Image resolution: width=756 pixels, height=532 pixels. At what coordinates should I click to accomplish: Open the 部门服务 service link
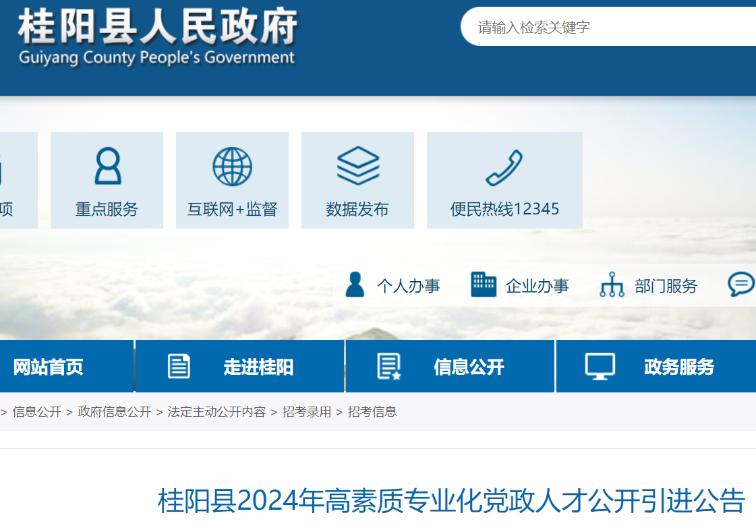666,286
